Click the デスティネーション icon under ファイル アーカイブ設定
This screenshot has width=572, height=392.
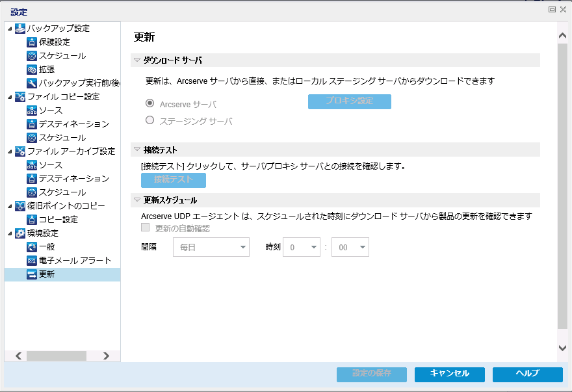(32, 179)
